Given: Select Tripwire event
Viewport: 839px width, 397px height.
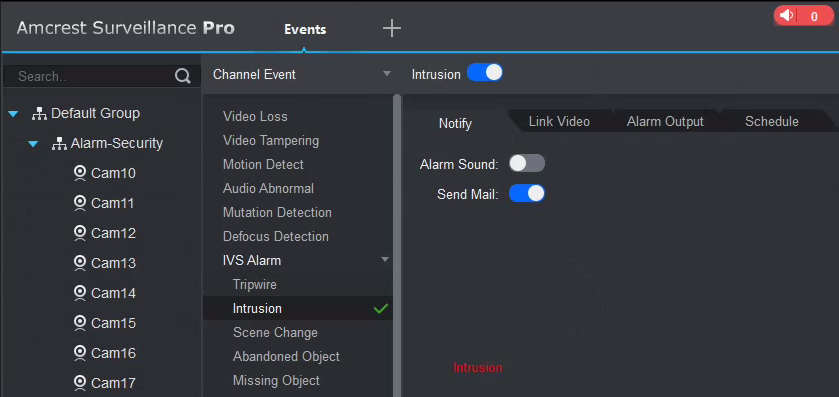Looking at the screenshot, I should [x=255, y=285].
